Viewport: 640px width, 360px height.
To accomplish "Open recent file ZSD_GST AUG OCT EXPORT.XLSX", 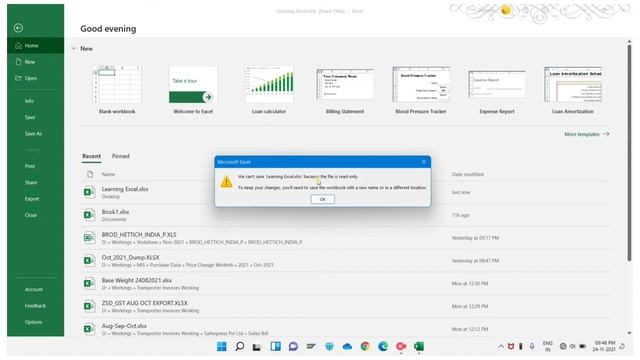I will click(345, 307).
